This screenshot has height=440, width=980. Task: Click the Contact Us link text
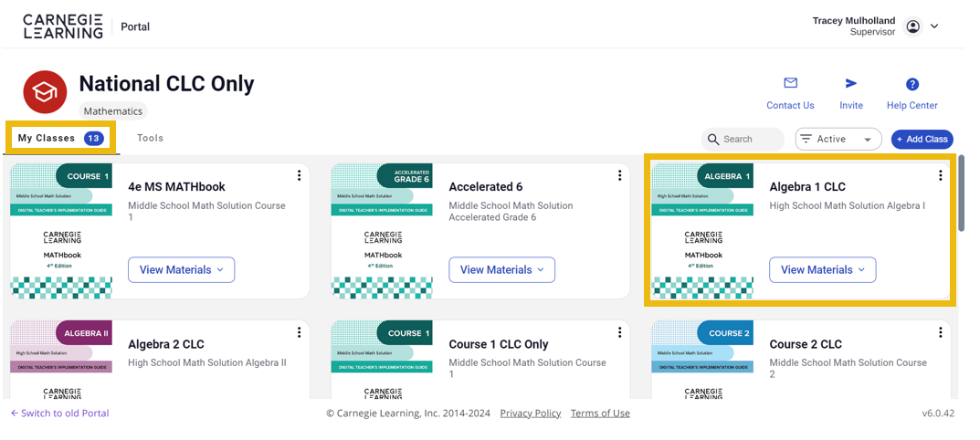pos(791,105)
